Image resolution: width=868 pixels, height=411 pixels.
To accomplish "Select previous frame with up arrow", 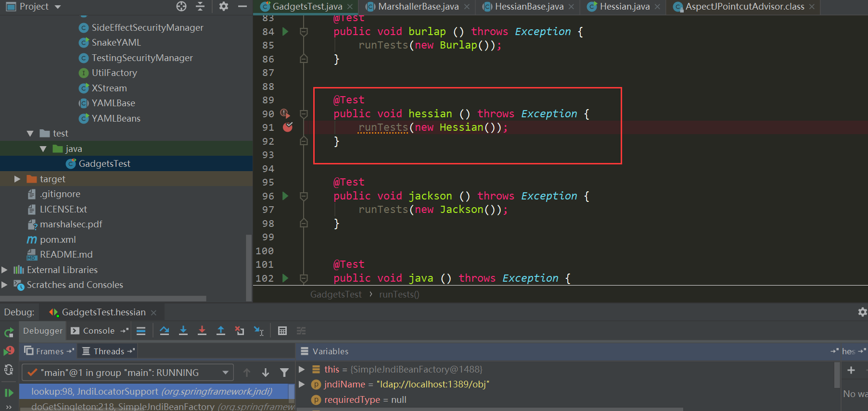I will click(x=247, y=373).
